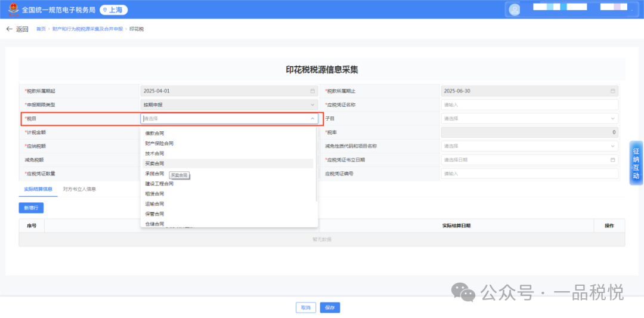
Task: Open calendar icon for 税款所属期起
Action: (312, 91)
